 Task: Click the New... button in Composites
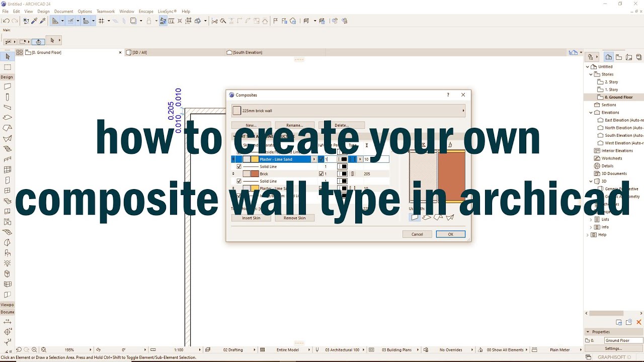point(251,125)
